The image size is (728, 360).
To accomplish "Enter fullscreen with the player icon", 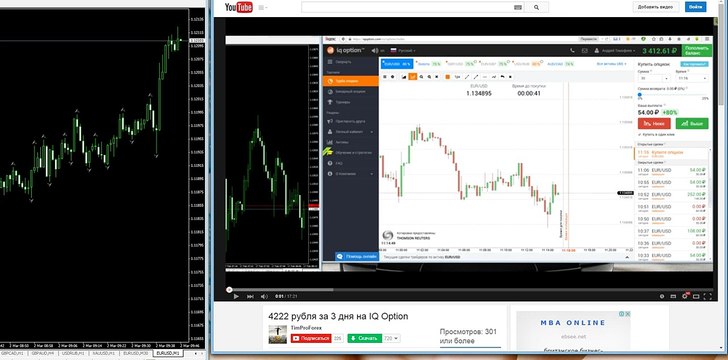I will coord(708,296).
